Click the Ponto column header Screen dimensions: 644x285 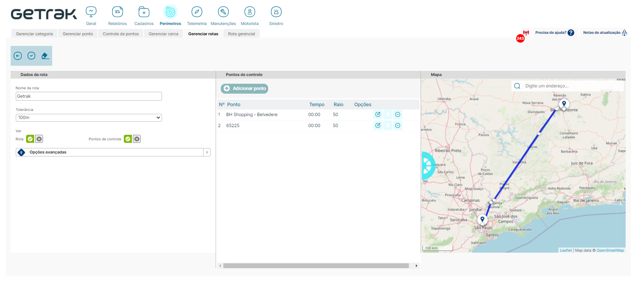click(x=234, y=105)
